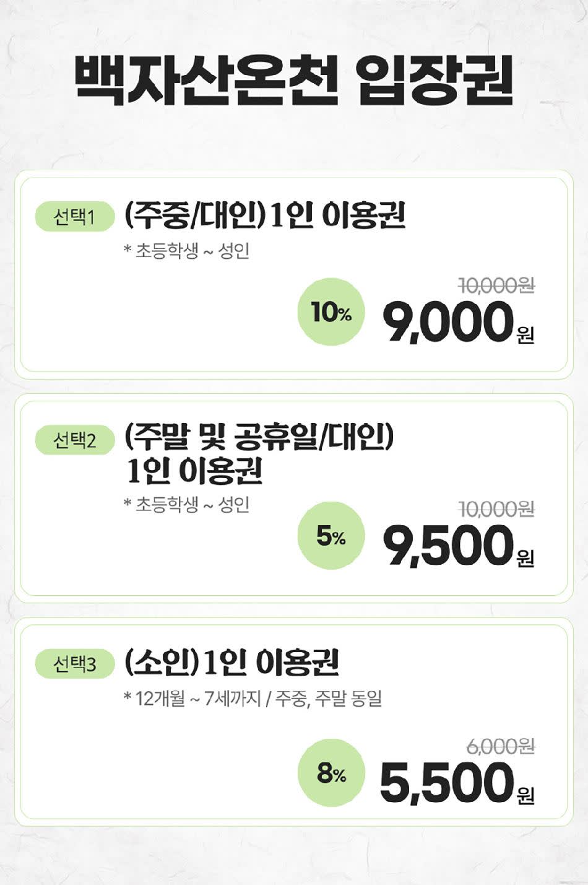Click the 입장권 word in the title
The height and width of the screenshot is (885, 588).
point(435,81)
